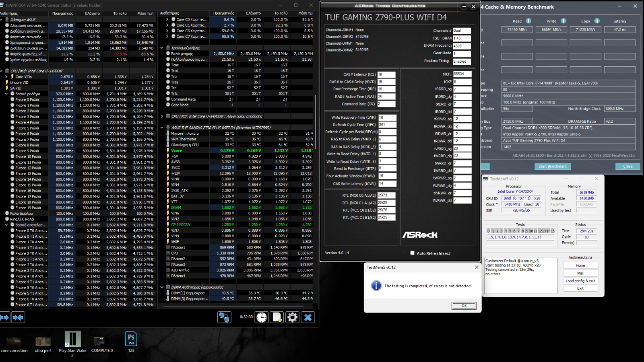Open HWiNFO remote network monitoring icon
The height and width of the screenshot is (362, 644).
click(x=224, y=317)
